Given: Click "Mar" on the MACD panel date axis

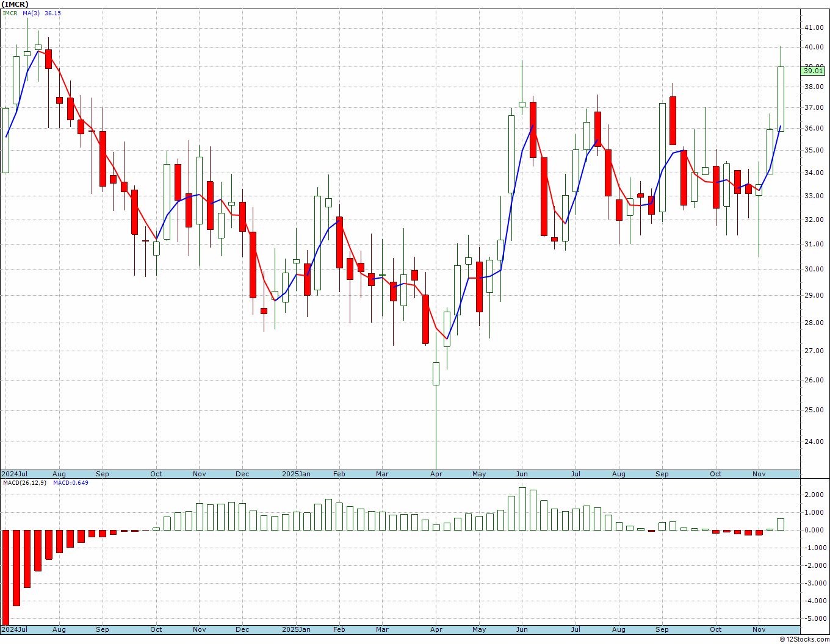Looking at the screenshot, I should 382,629.
